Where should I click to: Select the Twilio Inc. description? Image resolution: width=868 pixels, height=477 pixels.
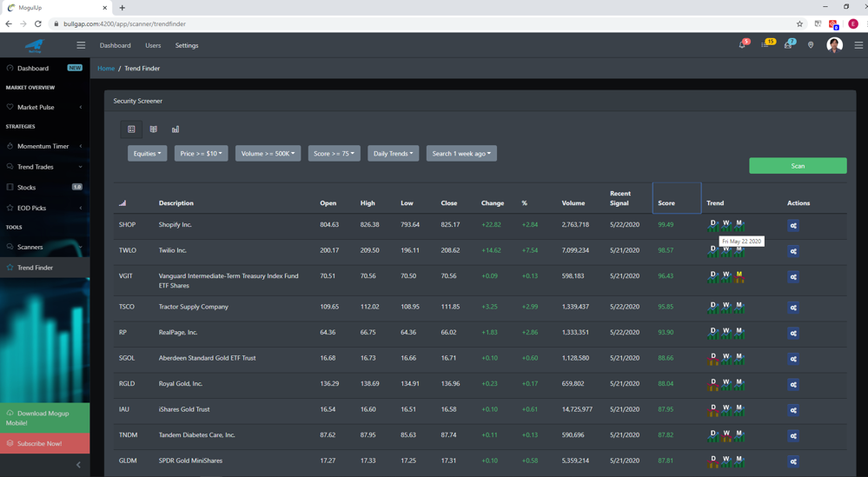tap(172, 250)
